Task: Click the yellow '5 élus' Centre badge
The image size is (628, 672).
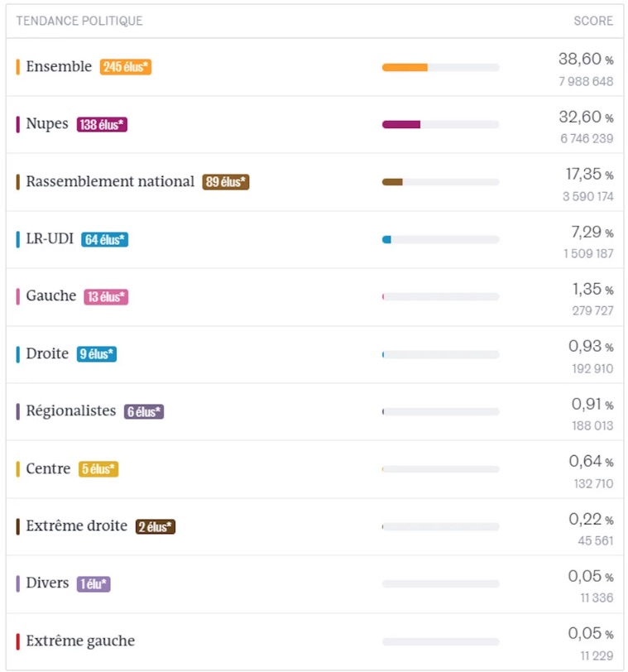Action: coord(98,469)
